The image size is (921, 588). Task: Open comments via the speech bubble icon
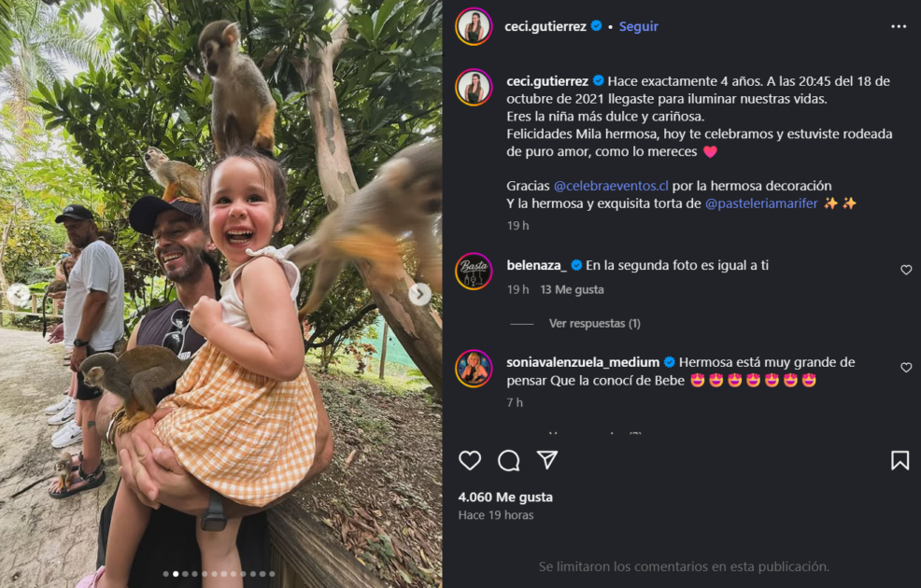tap(509, 460)
